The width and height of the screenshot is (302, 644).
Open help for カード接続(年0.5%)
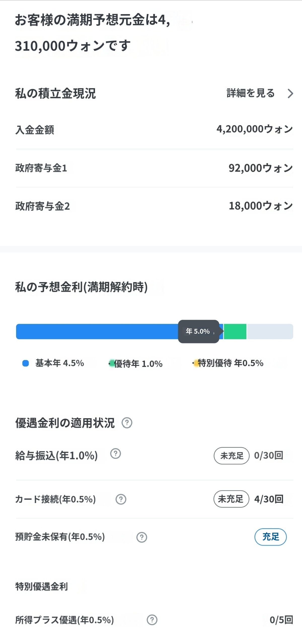[x=121, y=499]
